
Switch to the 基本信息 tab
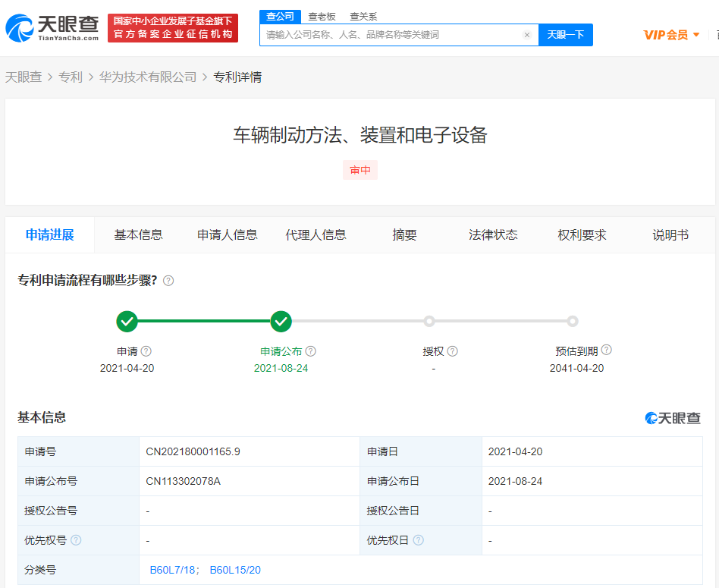pos(138,235)
